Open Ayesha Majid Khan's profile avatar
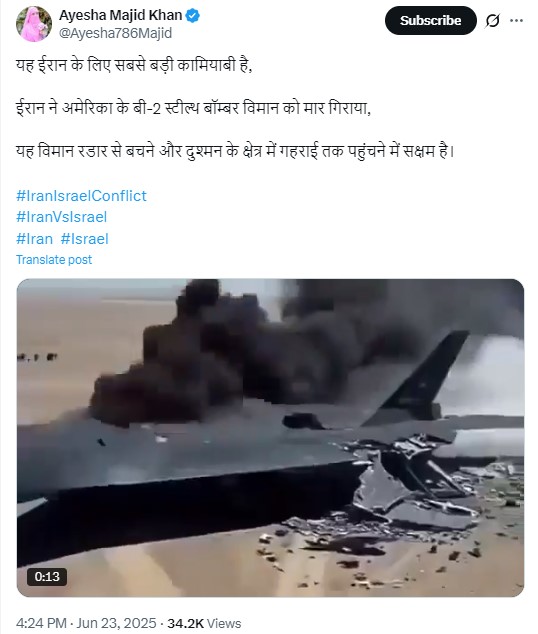 pyautogui.click(x=34, y=24)
